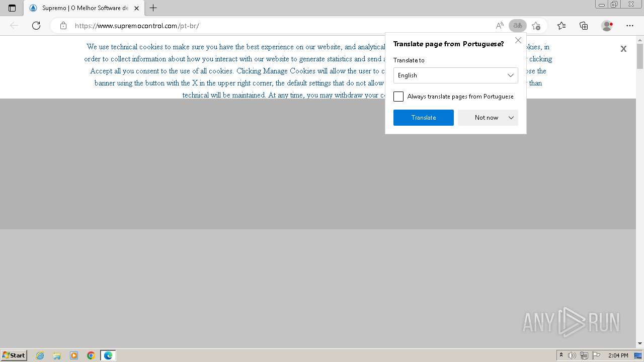Click the 2:04 PM clock

click(618, 355)
